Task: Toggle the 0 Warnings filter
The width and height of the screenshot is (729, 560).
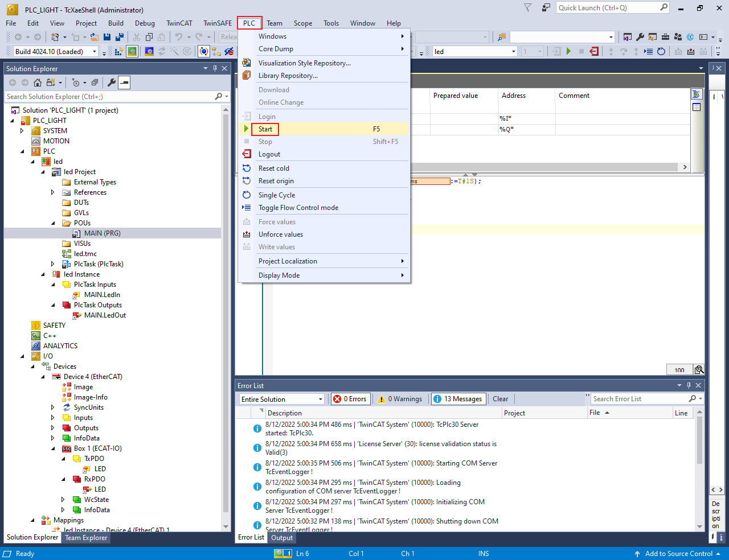Action: click(400, 399)
